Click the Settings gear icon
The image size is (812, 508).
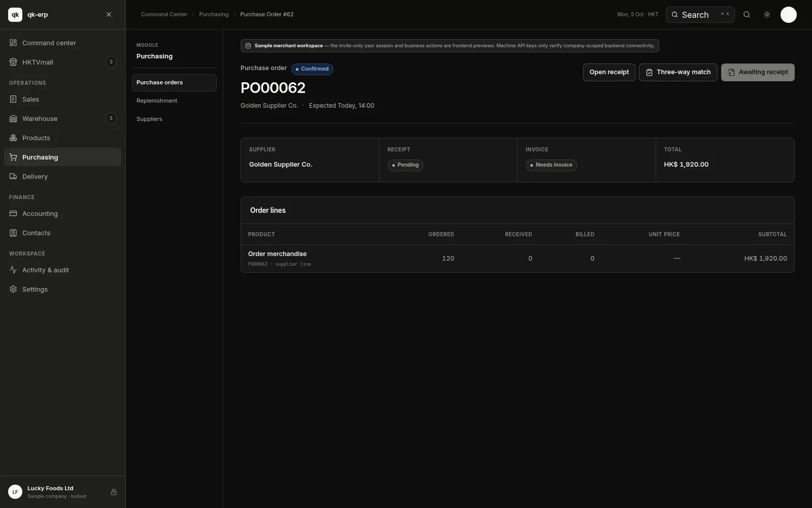(13, 289)
